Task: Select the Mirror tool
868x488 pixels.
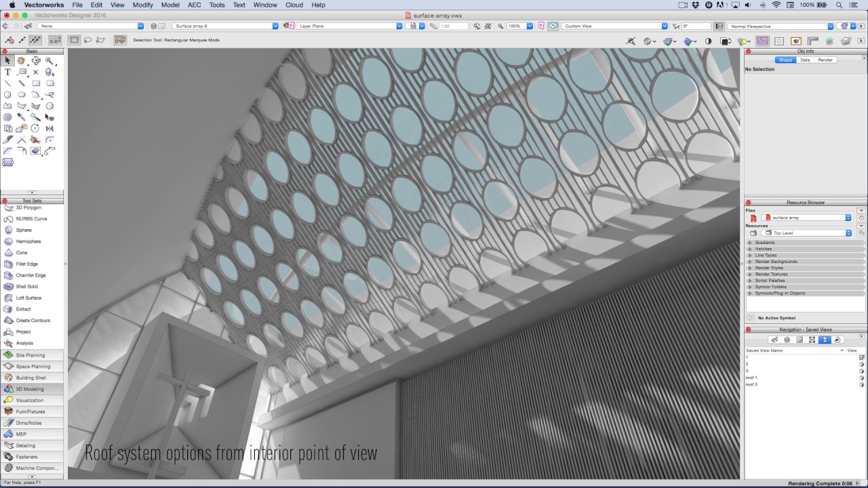Action: [x=49, y=128]
